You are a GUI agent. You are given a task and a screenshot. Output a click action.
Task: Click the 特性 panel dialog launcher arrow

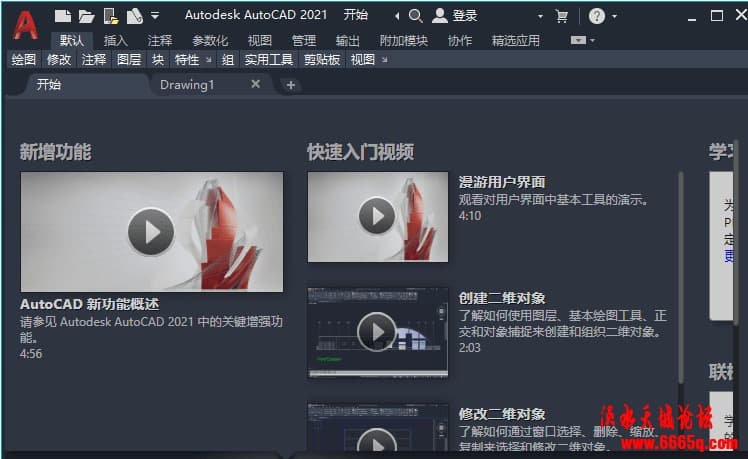coord(208,60)
